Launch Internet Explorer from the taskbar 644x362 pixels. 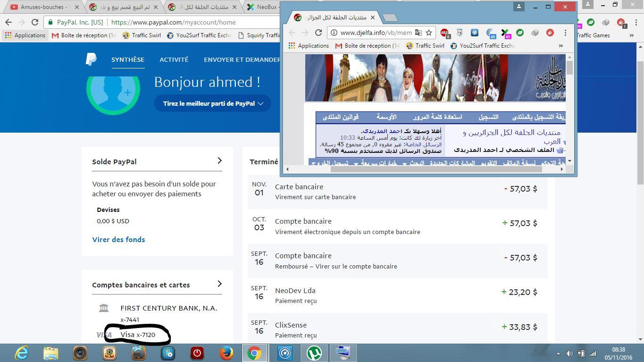coord(22,353)
